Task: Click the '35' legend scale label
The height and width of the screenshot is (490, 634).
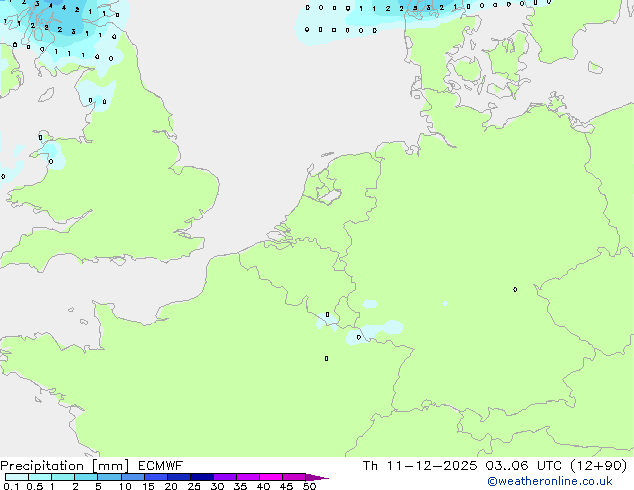Action: tap(240, 486)
